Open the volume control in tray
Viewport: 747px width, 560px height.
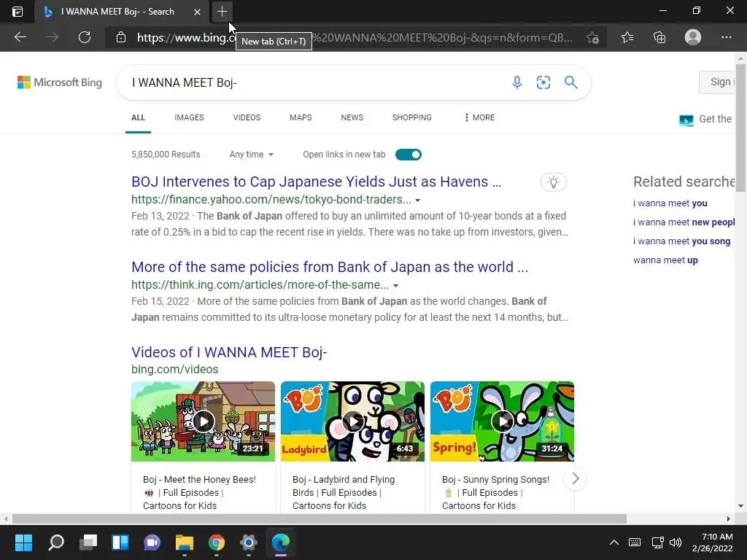[x=675, y=542]
